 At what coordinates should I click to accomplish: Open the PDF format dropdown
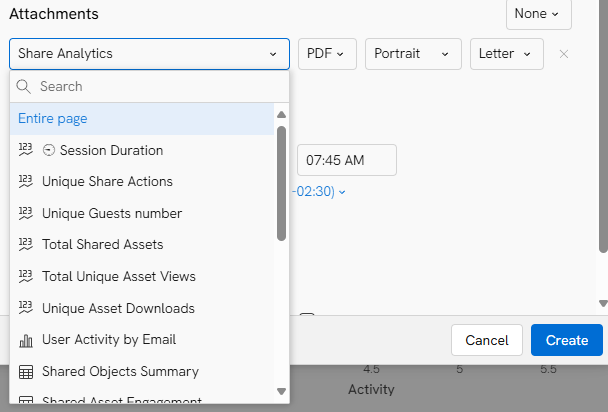click(327, 54)
